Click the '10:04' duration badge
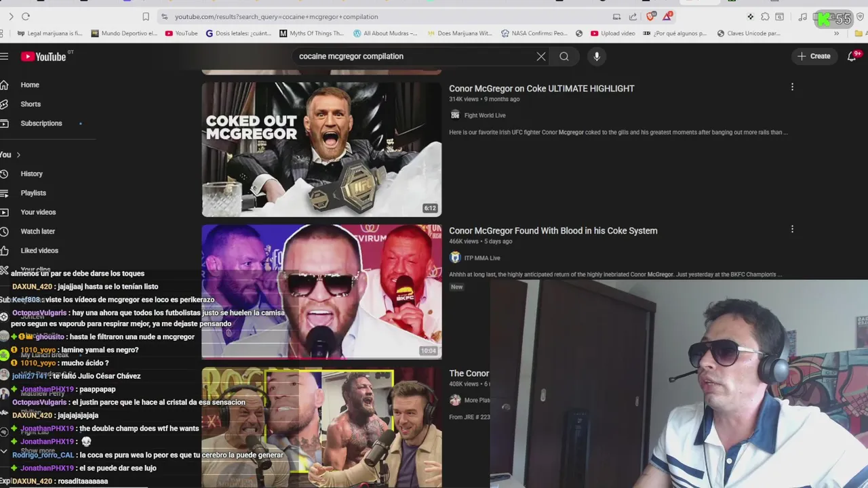This screenshot has height=488, width=868. tap(429, 350)
